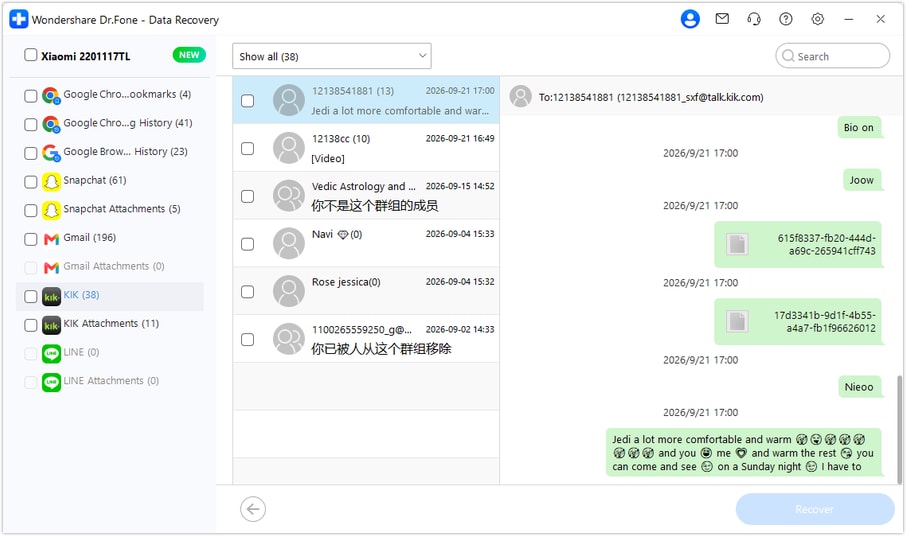Click the LINE Attachments app icon
The image size is (907, 537).
[x=51, y=382]
